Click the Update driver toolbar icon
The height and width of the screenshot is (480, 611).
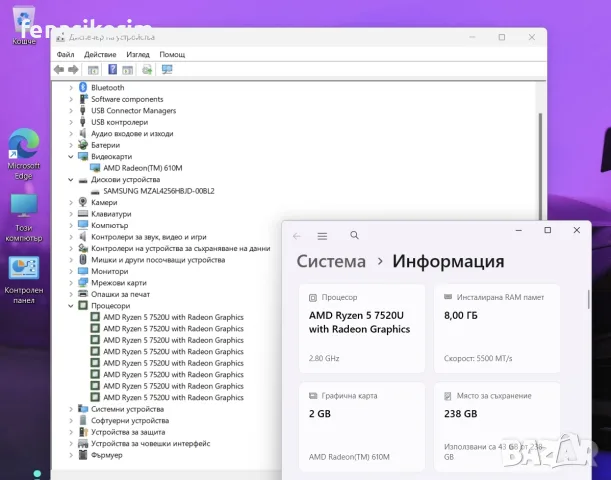coord(147,70)
